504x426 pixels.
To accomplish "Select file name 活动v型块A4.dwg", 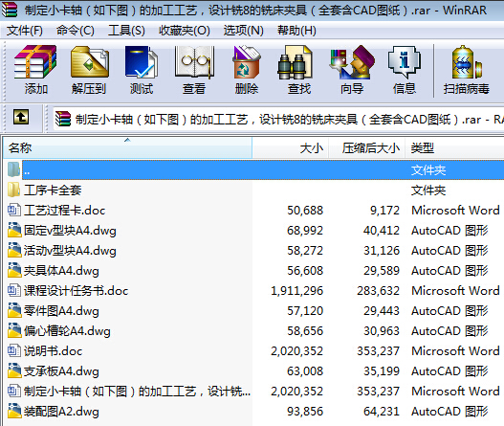I will tap(70, 251).
